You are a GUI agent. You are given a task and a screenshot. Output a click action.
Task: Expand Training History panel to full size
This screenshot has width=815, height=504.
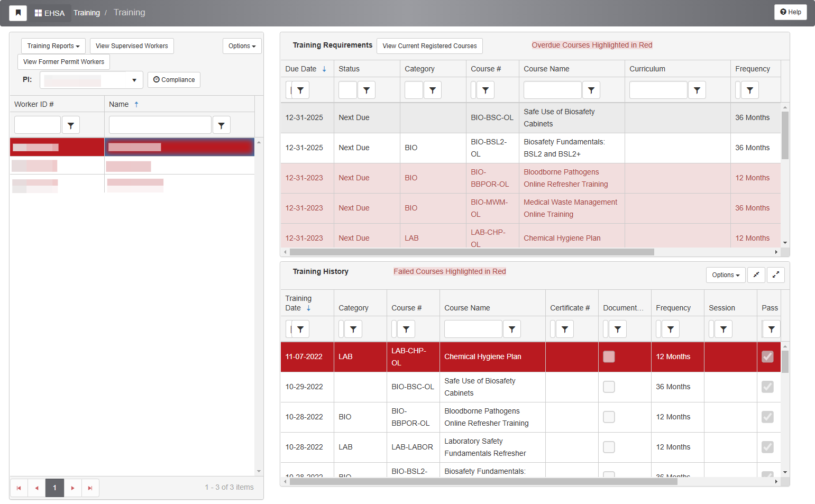pyautogui.click(x=776, y=275)
